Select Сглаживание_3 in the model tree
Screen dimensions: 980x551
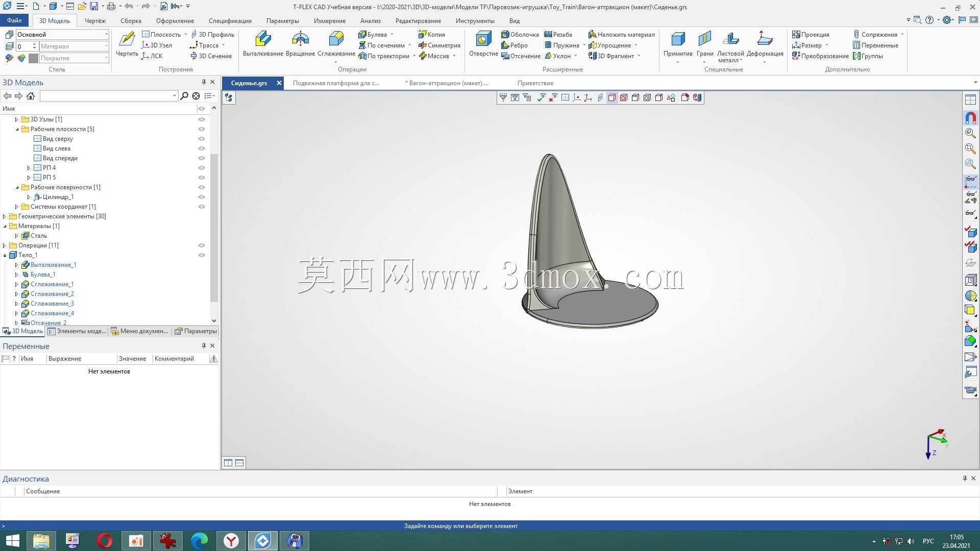(x=52, y=304)
